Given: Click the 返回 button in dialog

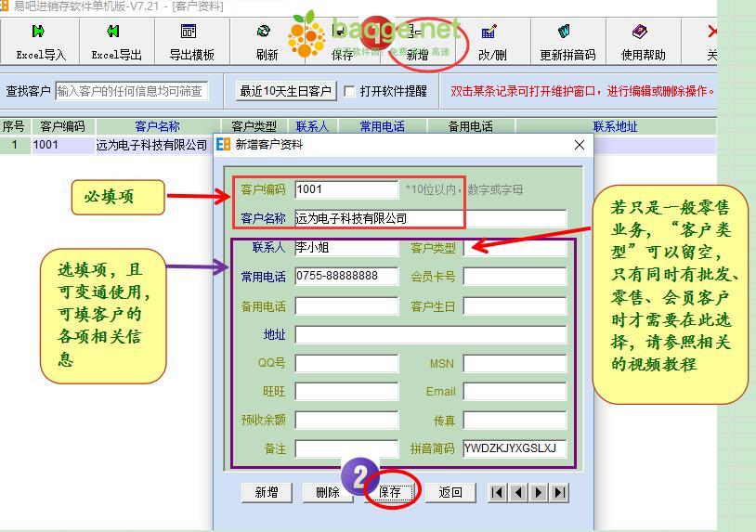Looking at the screenshot, I should point(450,492).
